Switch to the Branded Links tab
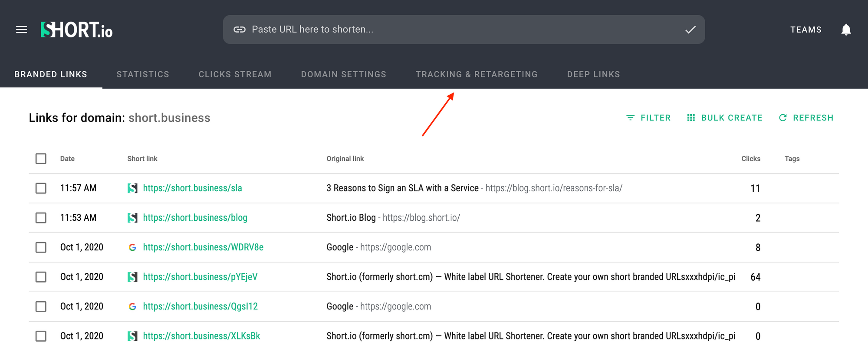This screenshot has height=349, width=868. tap(51, 74)
